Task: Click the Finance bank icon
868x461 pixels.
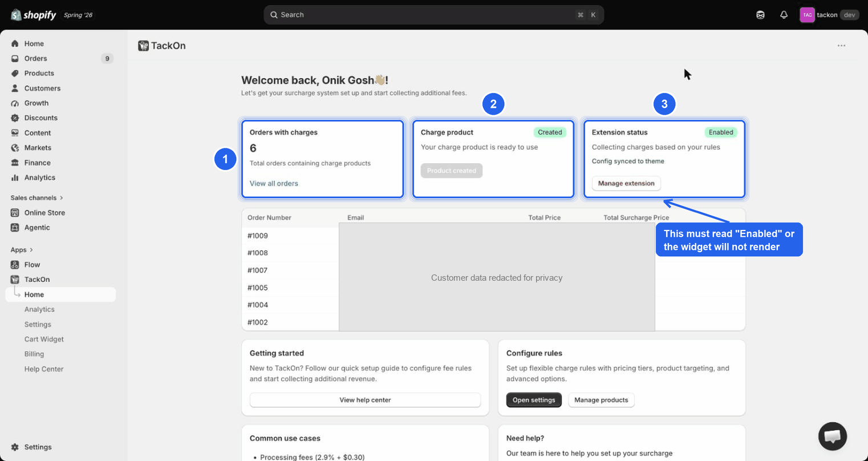Action: coord(15,163)
